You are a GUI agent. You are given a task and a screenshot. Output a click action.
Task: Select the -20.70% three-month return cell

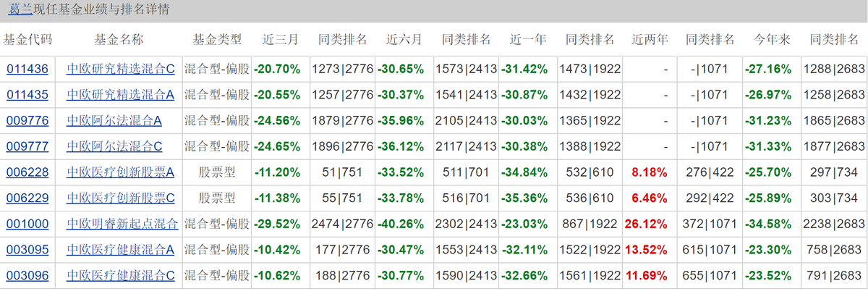pos(280,70)
